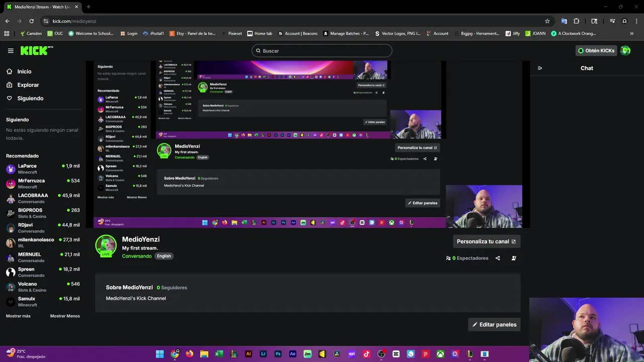This screenshot has height=362, width=644.
Task: Open DaVinci Resolve from taskbar
Action: (x=337, y=354)
